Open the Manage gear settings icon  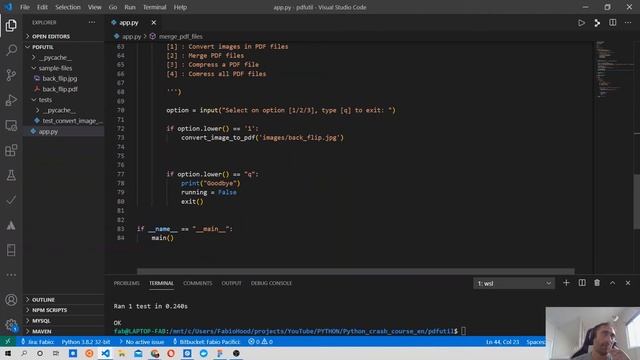pos(11,325)
